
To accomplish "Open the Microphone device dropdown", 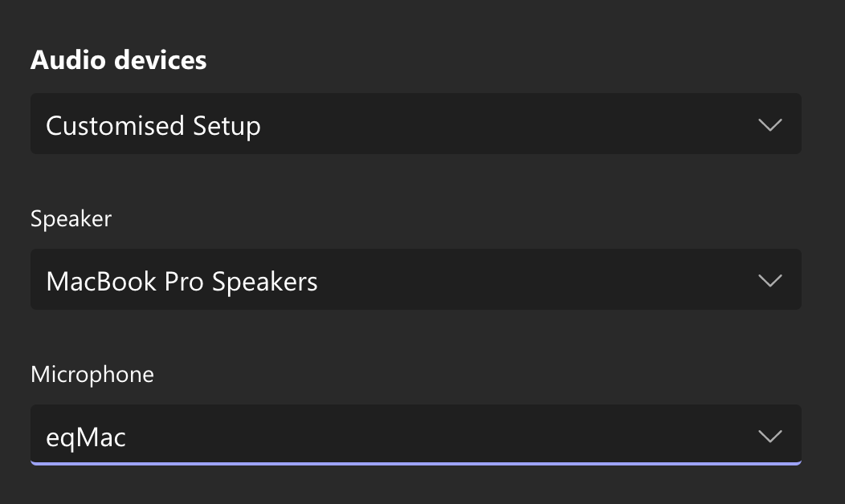I will (415, 436).
